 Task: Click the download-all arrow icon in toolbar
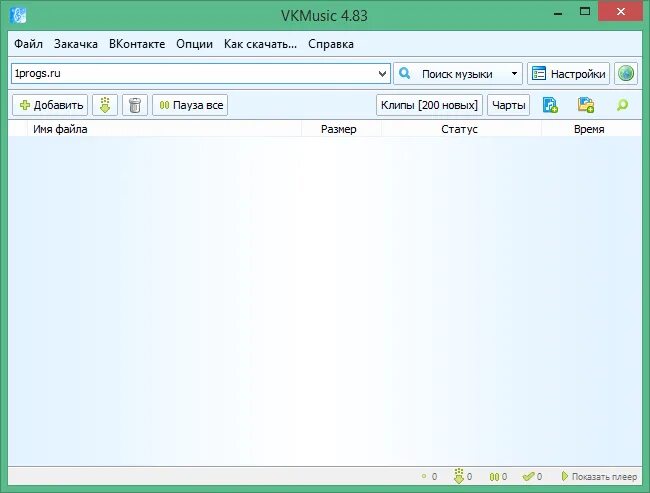tap(105, 105)
